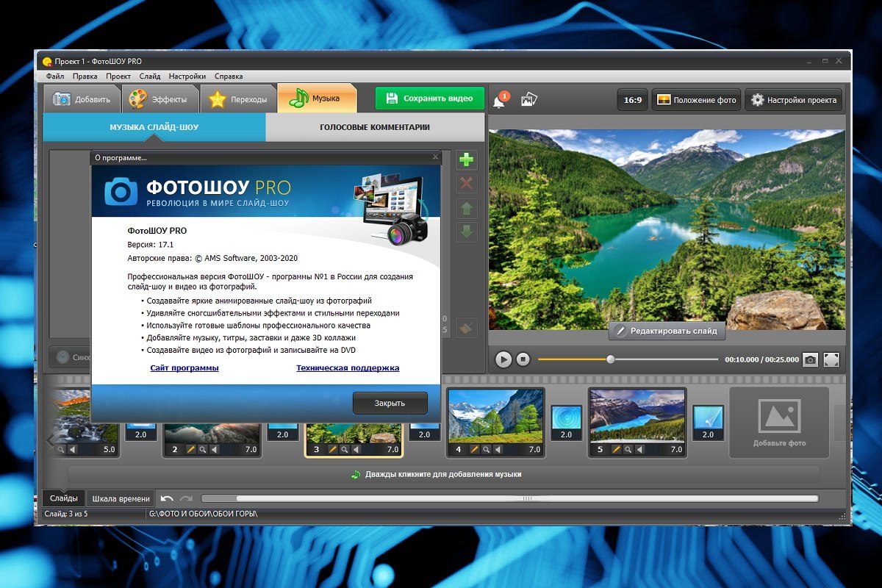Open the Правка menu

(x=85, y=76)
